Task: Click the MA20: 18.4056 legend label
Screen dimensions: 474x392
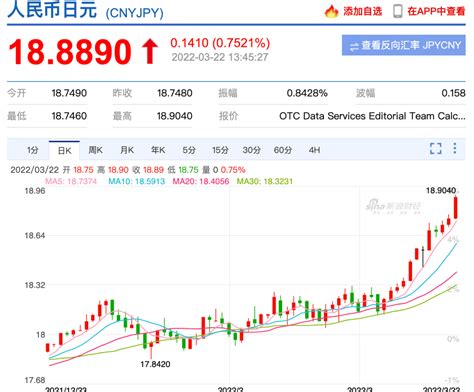Action: [201, 181]
